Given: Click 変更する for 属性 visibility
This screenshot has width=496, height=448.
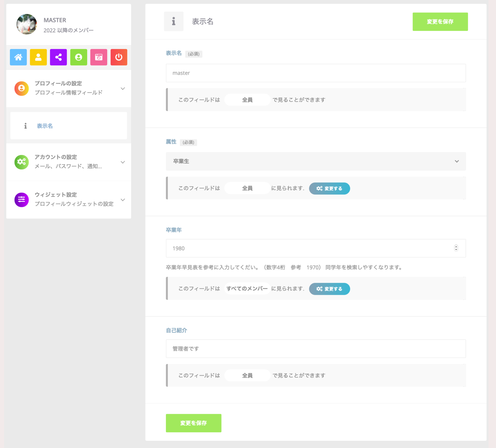Looking at the screenshot, I should pos(329,188).
